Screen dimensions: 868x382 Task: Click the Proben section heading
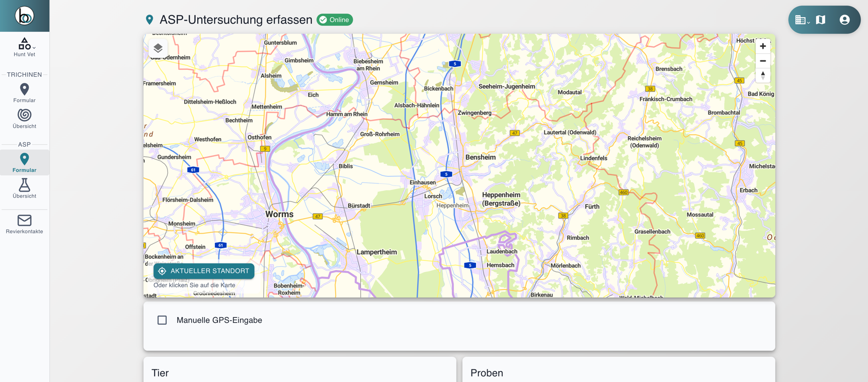[x=487, y=373]
